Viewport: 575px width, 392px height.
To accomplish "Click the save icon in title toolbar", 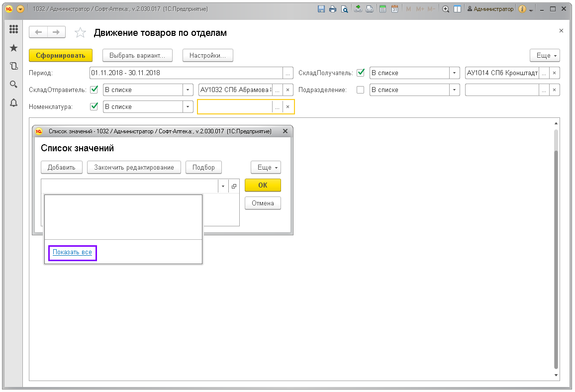I will (x=321, y=9).
